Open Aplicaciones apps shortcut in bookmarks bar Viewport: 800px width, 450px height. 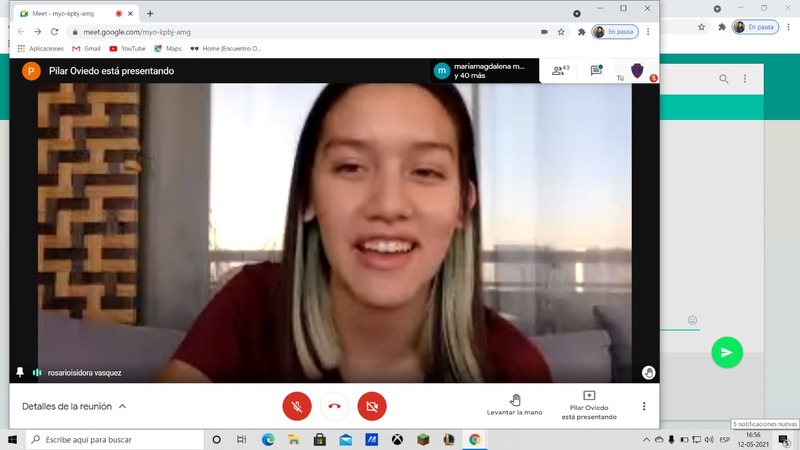click(40, 48)
